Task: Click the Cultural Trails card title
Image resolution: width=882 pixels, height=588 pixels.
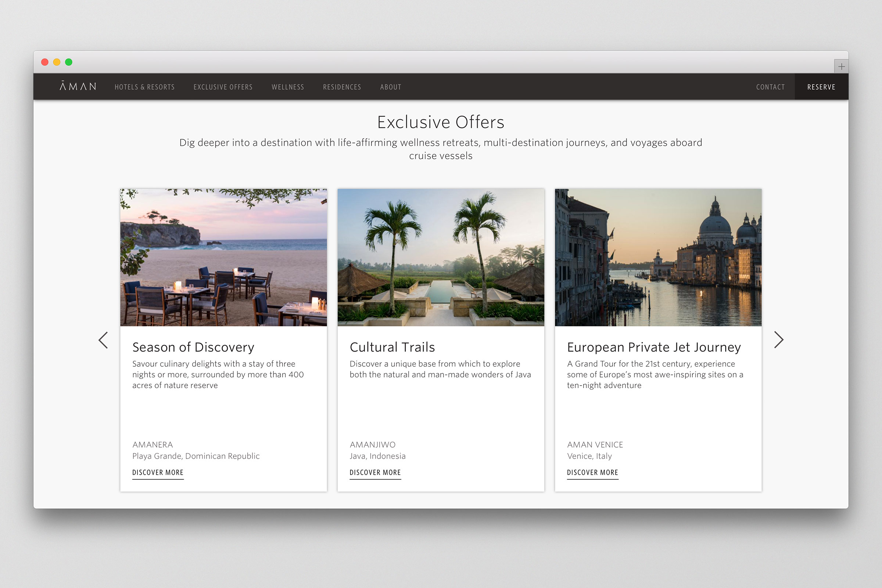Action: tap(392, 347)
